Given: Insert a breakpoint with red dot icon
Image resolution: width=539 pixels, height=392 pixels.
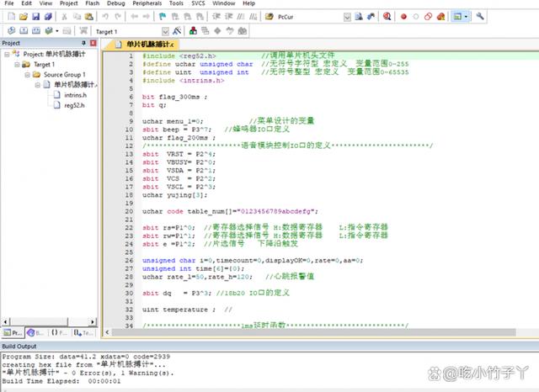Looking at the screenshot, I should click(x=403, y=16).
